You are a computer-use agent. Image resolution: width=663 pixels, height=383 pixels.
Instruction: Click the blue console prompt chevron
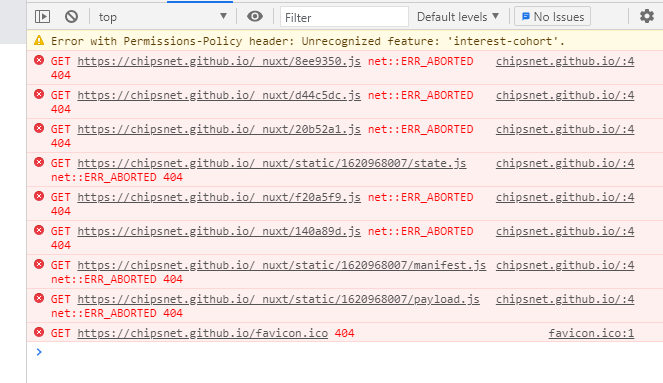pos(39,352)
